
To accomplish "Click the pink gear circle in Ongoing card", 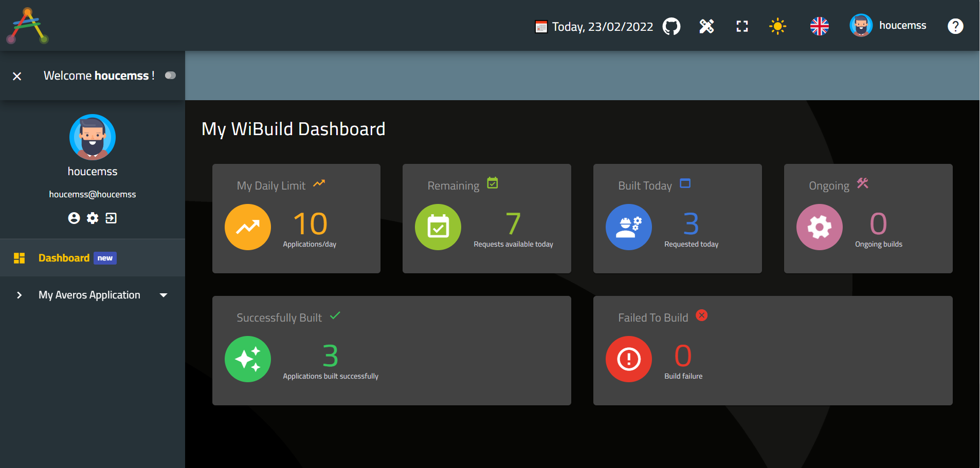I will click(820, 227).
